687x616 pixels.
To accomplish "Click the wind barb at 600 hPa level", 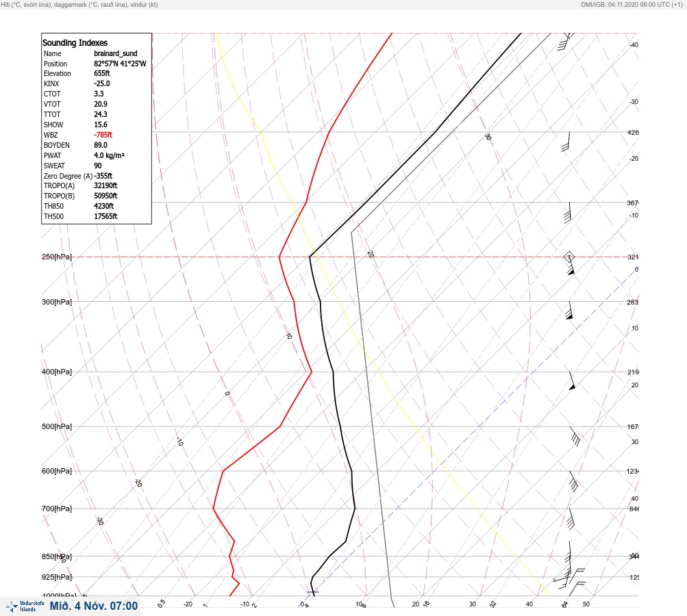I will 573,481.
